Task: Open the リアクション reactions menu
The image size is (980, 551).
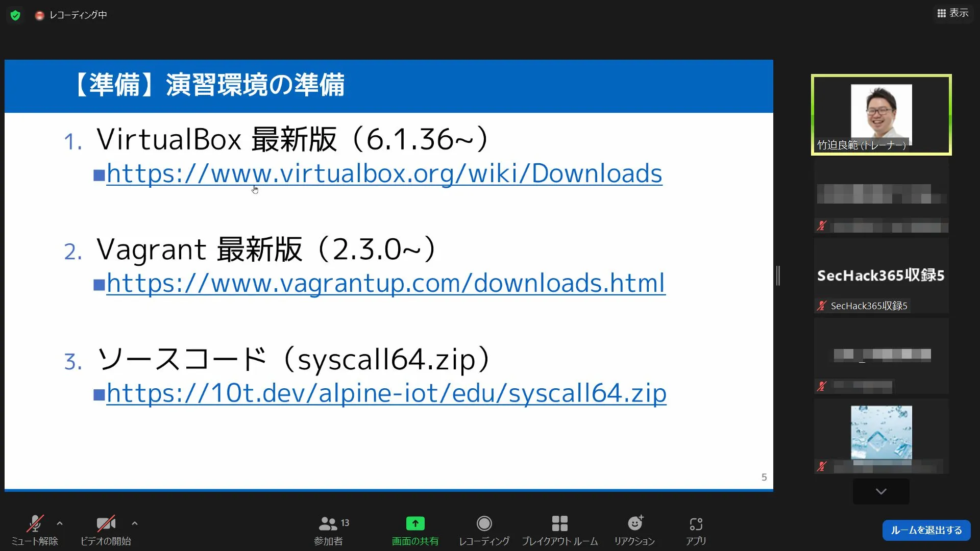Action: point(634,530)
